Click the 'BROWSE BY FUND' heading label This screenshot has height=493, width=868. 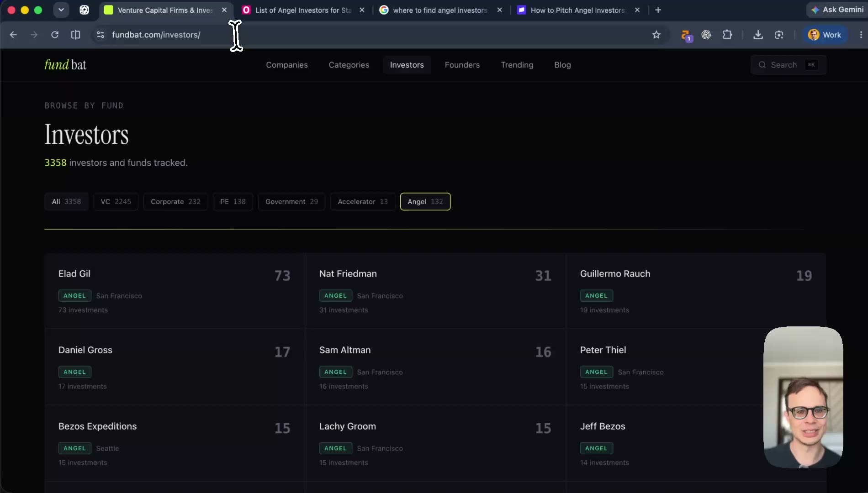pos(84,105)
